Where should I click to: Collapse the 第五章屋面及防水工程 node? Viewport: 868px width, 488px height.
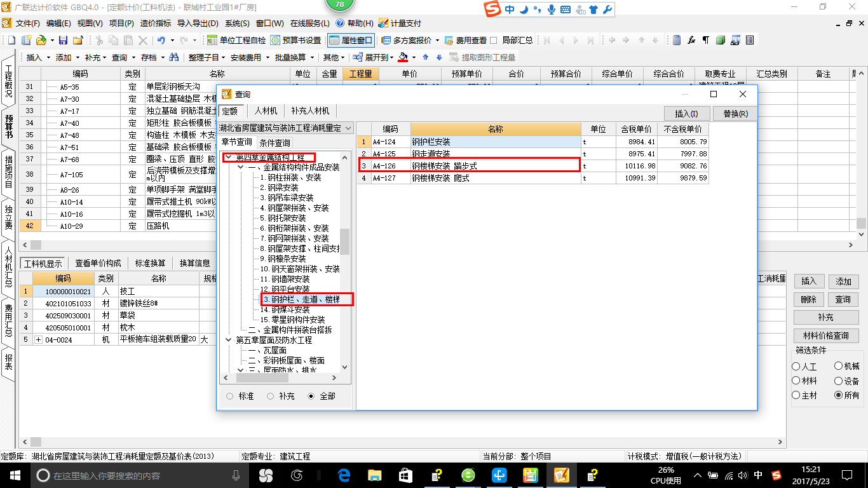pos(229,340)
